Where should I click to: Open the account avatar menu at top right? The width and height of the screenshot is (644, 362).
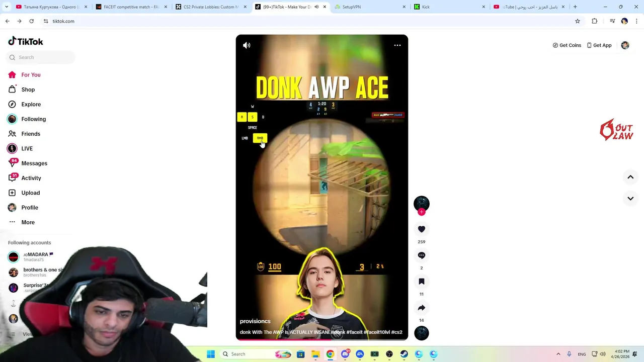point(625,45)
